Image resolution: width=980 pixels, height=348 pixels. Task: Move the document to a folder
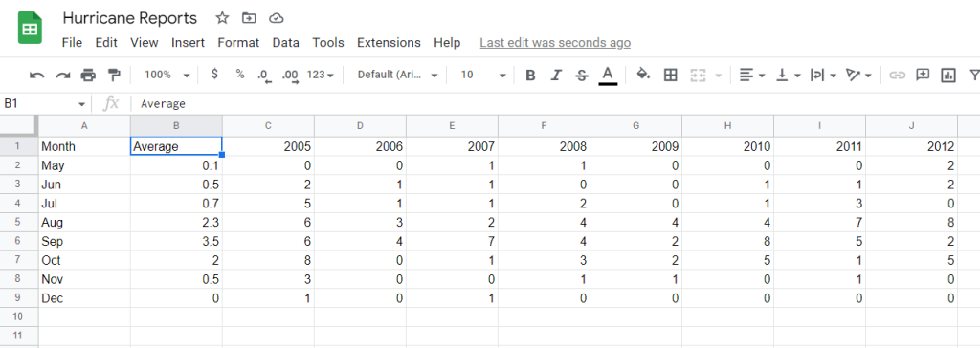249,18
